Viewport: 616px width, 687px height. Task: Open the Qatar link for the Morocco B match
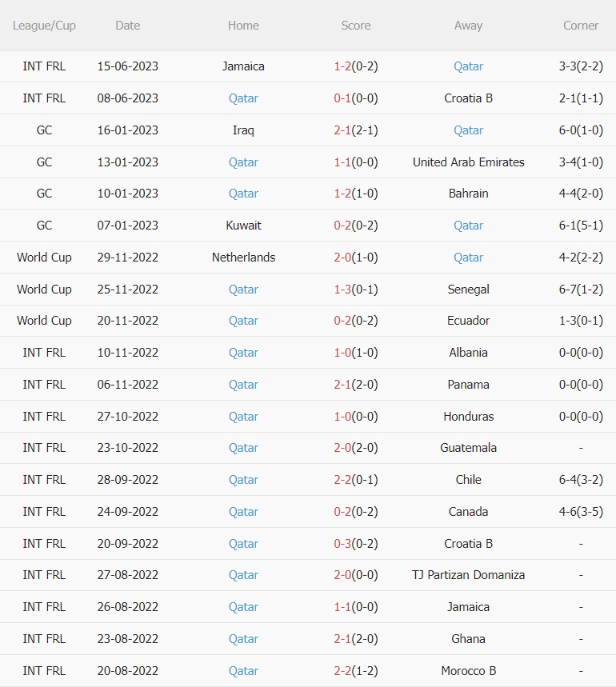coord(243,671)
